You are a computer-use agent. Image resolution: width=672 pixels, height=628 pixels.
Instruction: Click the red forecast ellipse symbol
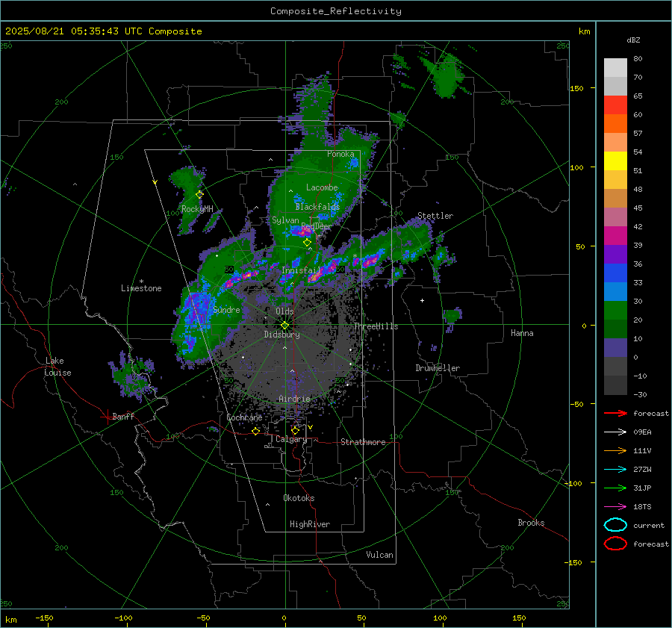[615, 544]
